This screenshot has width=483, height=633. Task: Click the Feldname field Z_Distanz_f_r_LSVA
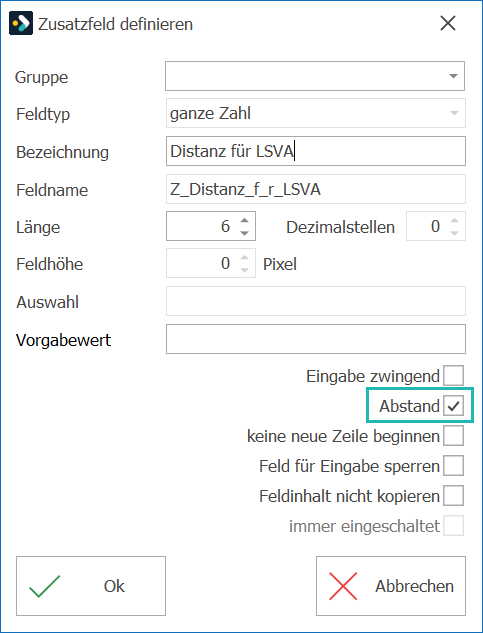coord(315,189)
